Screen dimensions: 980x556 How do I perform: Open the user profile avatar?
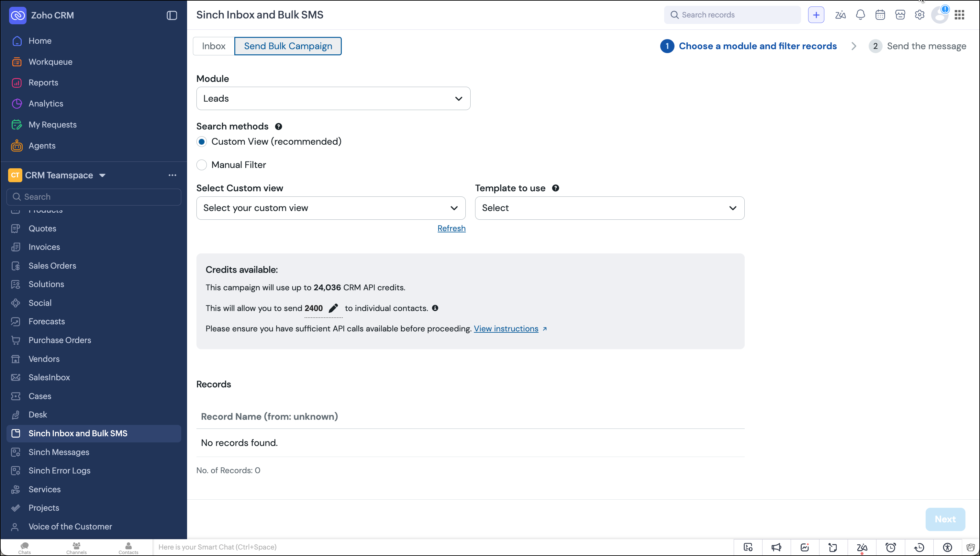[x=940, y=15]
